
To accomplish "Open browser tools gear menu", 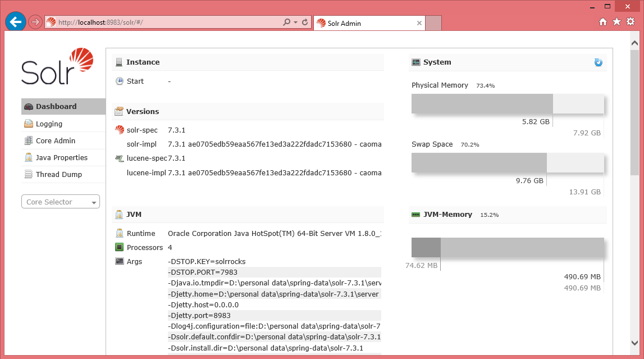I will tap(631, 22).
